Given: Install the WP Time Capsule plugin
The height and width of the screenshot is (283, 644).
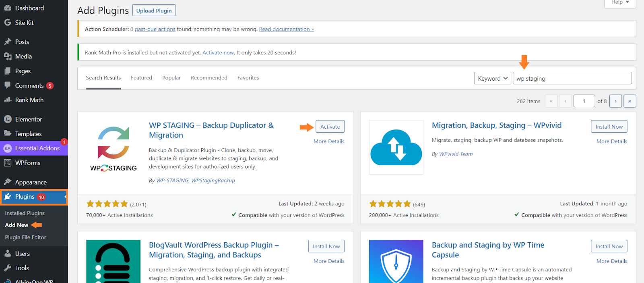Looking at the screenshot, I should pyautogui.click(x=609, y=246).
